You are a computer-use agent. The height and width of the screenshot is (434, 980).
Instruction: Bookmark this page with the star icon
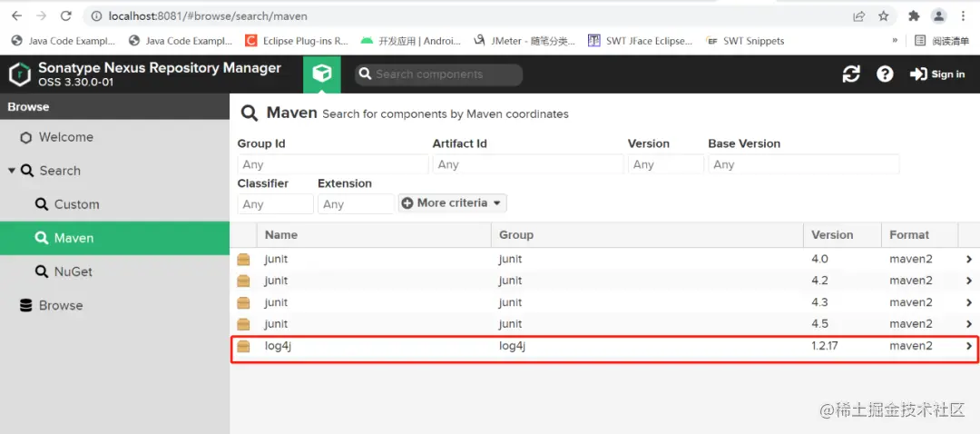click(x=883, y=16)
